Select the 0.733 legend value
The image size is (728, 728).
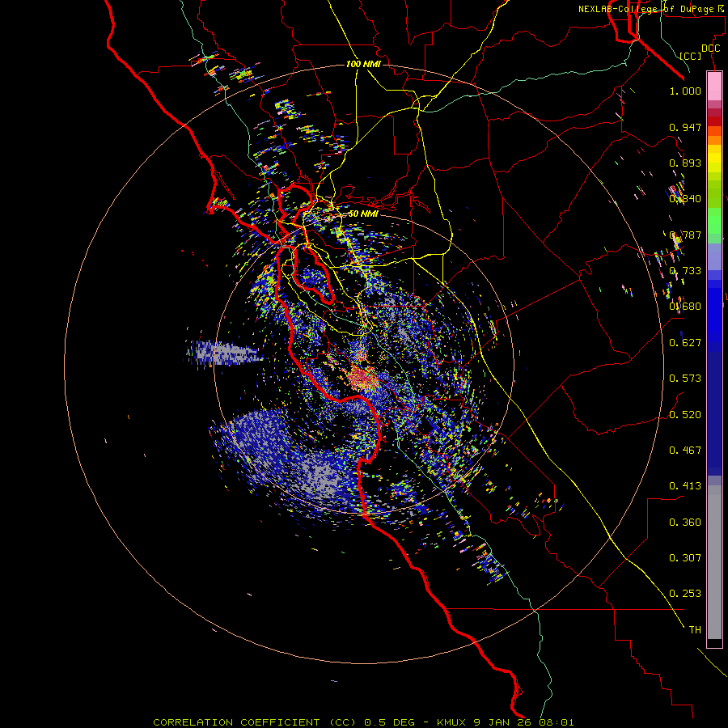coord(685,271)
